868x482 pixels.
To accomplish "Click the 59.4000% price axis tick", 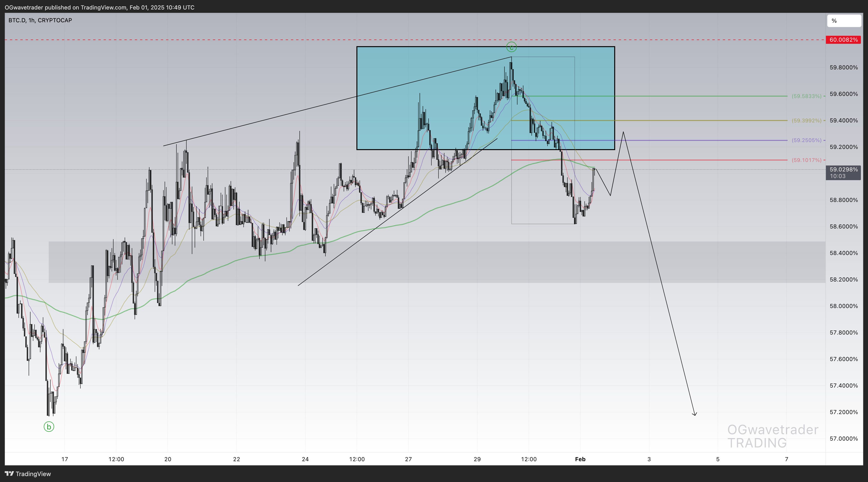I will click(x=844, y=120).
